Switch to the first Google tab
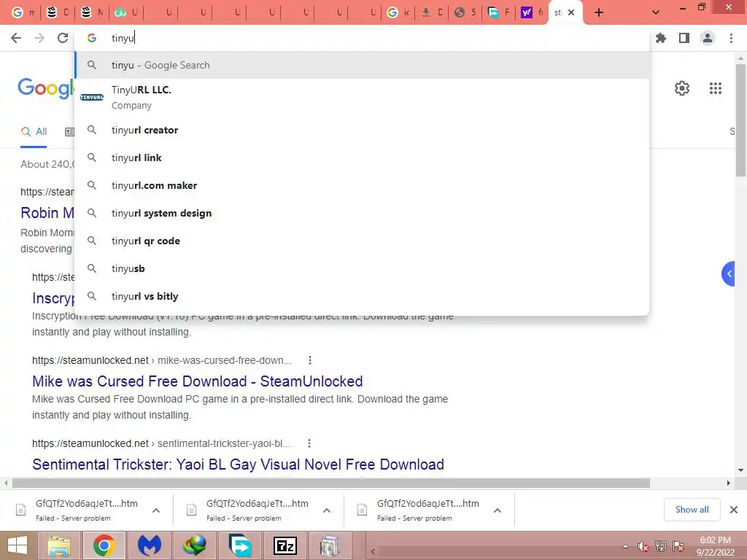Image resolution: width=747 pixels, height=560 pixels. [23, 13]
